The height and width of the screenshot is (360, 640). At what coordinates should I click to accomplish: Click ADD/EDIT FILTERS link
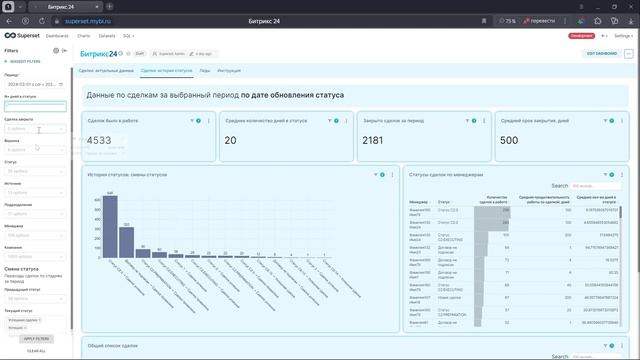pyautogui.click(x=23, y=61)
